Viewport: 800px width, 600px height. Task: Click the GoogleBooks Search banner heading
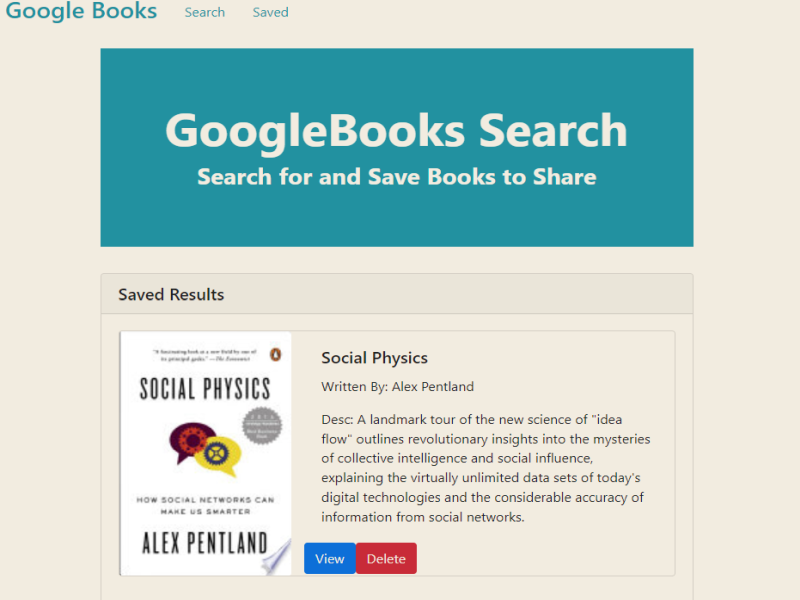396,131
